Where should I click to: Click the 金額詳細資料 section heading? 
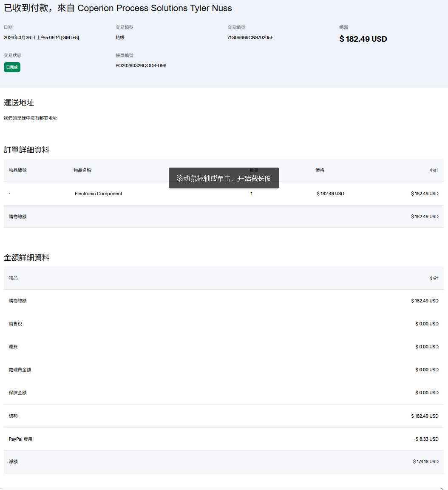[x=26, y=258]
